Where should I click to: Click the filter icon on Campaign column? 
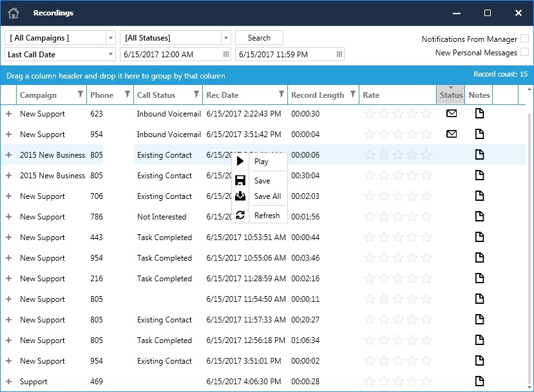point(80,95)
